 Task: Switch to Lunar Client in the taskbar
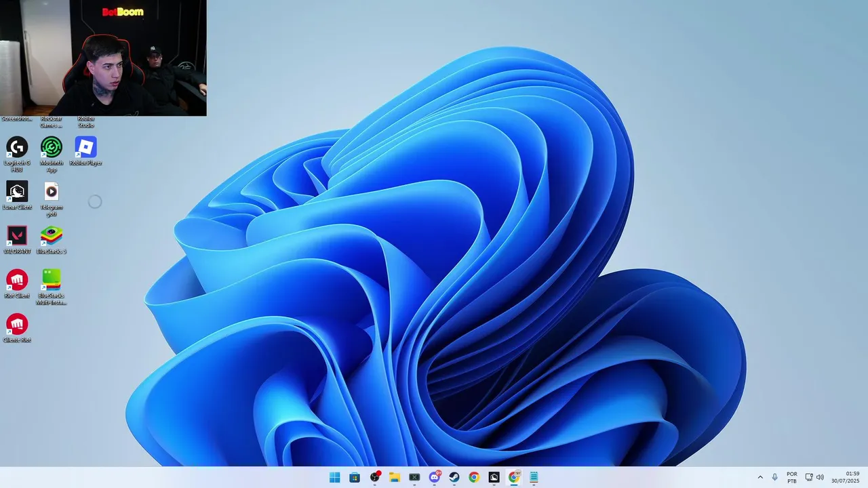pyautogui.click(x=494, y=477)
